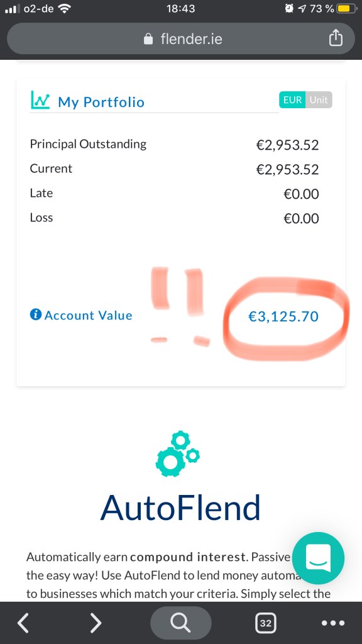Open the more options ellipsis menu
The image size is (362, 644).
[x=332, y=623]
